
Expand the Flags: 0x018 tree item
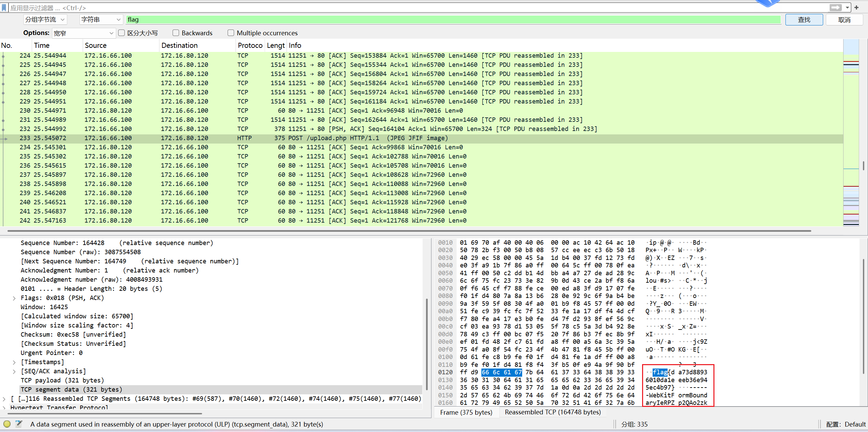click(x=14, y=298)
